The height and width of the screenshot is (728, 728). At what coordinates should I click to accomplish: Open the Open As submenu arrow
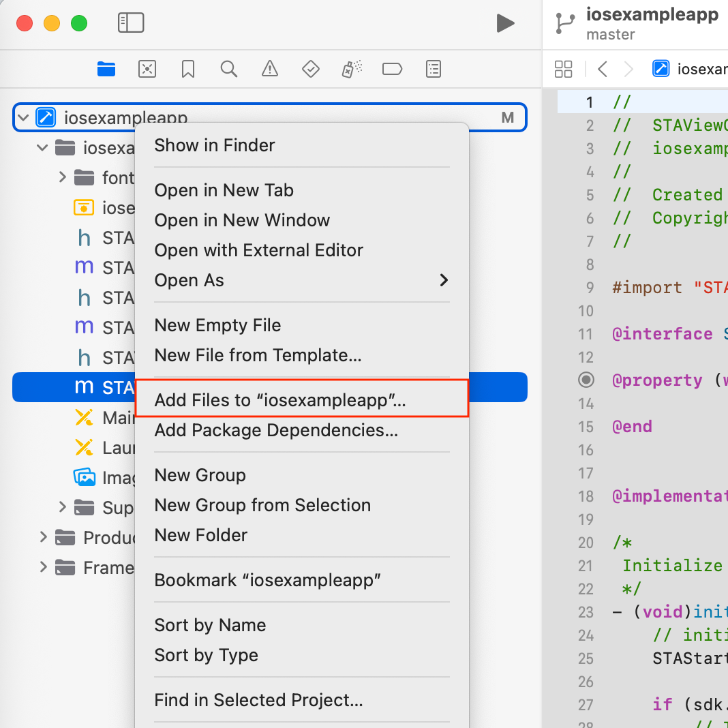pos(444,280)
